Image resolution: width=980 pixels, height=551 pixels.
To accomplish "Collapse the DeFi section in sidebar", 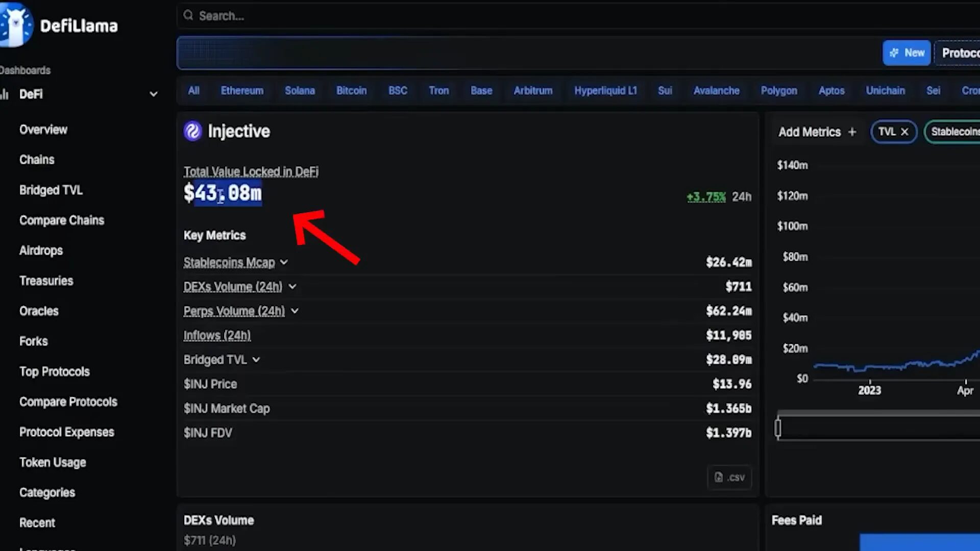I will [153, 94].
